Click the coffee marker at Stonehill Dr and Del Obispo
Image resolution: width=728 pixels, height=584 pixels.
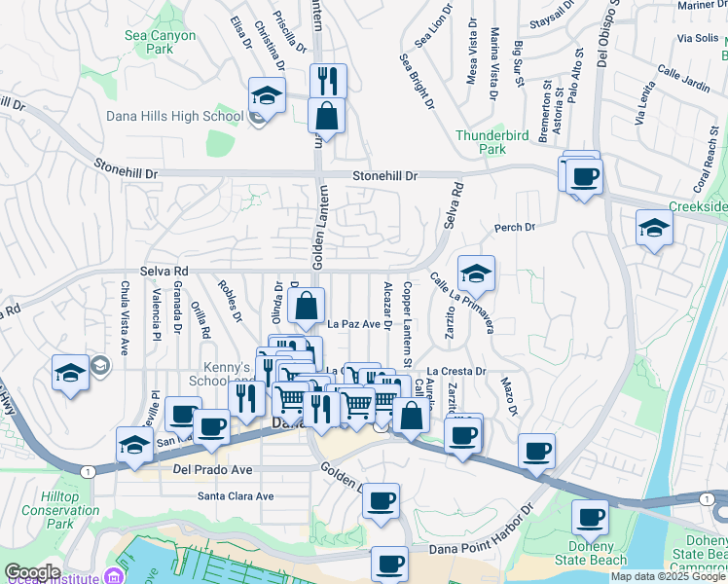[x=585, y=177]
